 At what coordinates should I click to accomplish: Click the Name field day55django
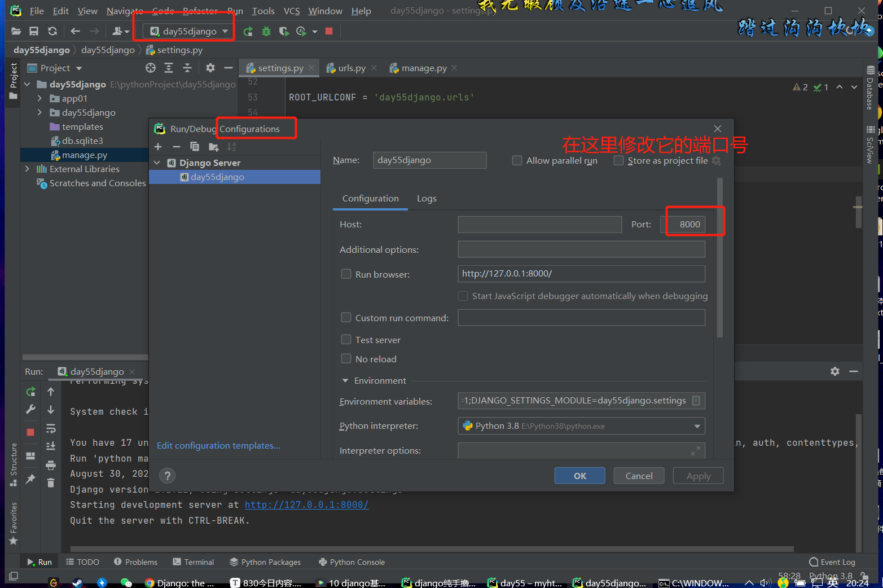click(x=429, y=160)
